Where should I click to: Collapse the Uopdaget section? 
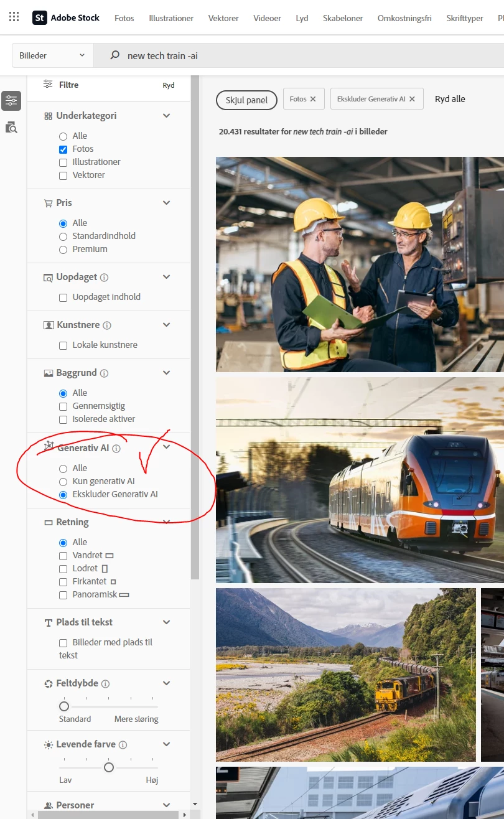(166, 277)
